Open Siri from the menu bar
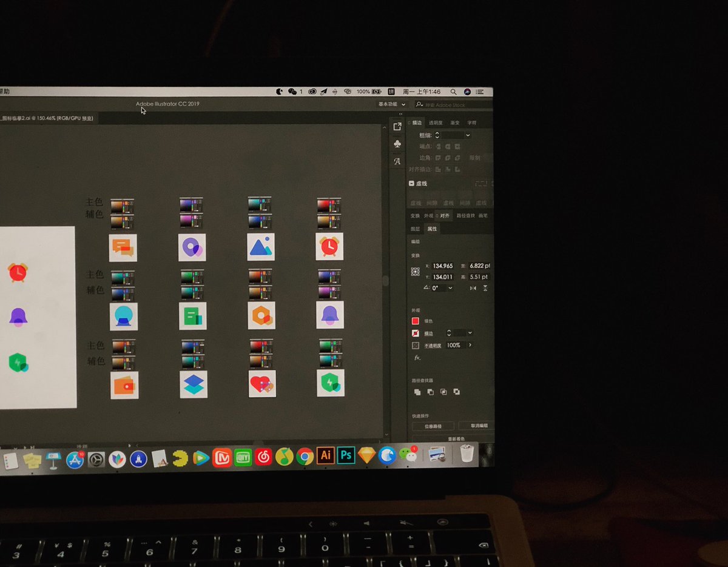Viewport: 728px width, 567px height. pos(467,92)
